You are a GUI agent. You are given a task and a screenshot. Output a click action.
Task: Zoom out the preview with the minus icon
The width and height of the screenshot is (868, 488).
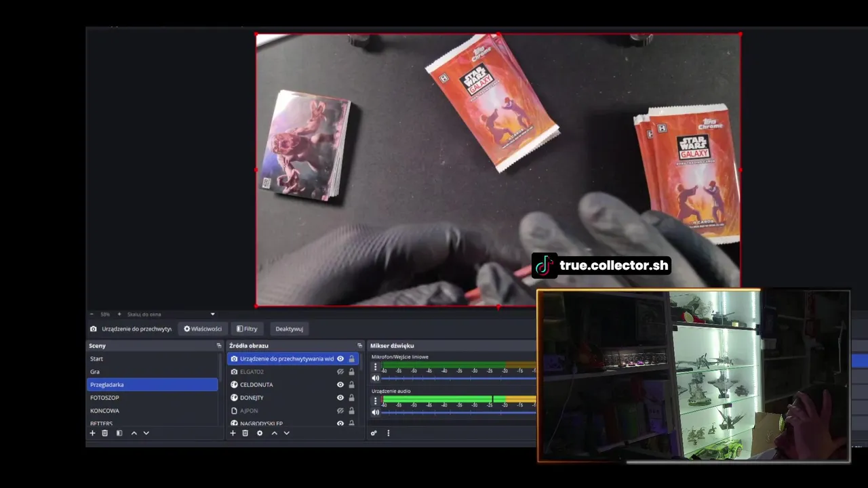click(92, 314)
